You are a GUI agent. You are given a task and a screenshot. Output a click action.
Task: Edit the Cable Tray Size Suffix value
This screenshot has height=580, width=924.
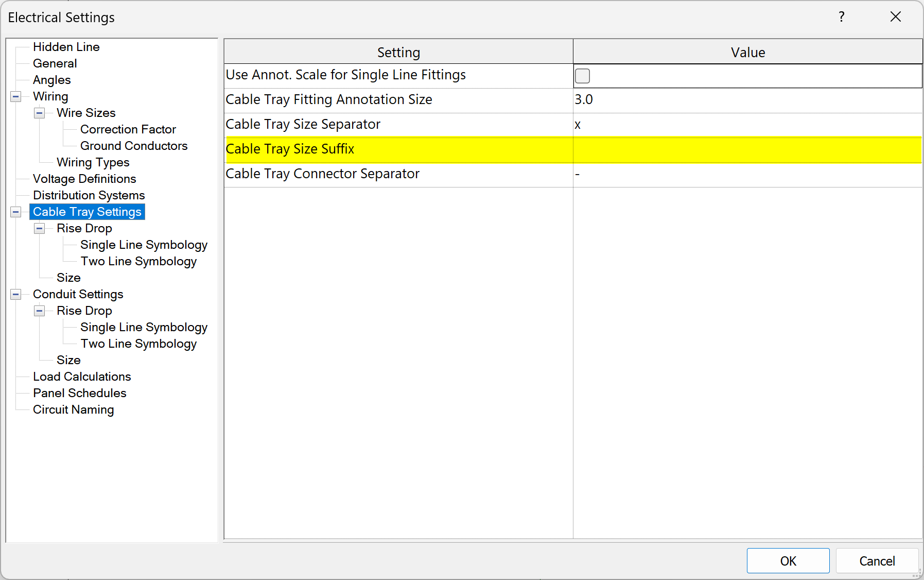click(747, 149)
